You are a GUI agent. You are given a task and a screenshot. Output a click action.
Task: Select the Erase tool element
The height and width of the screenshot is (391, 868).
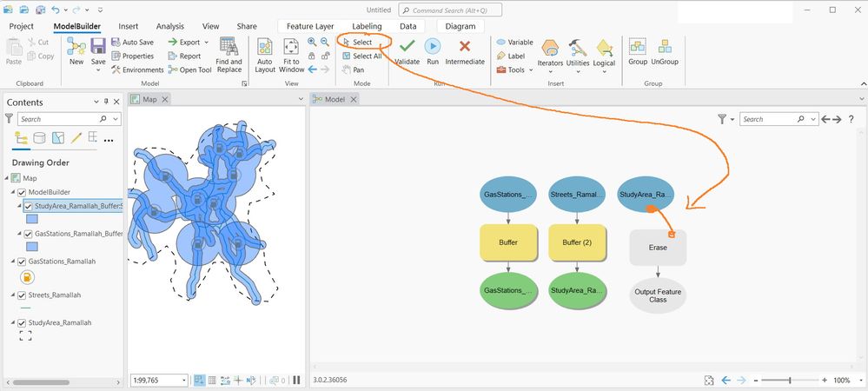click(x=658, y=248)
